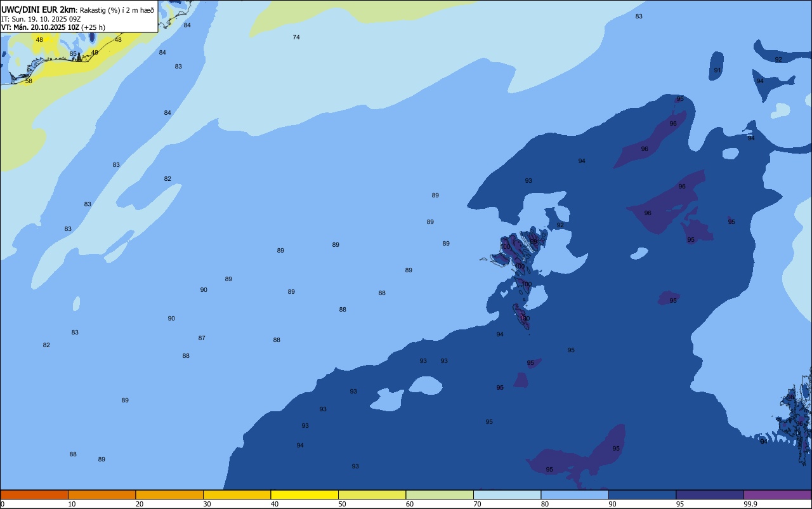Pick the dark blue 90–95 legend color segment

click(642, 494)
